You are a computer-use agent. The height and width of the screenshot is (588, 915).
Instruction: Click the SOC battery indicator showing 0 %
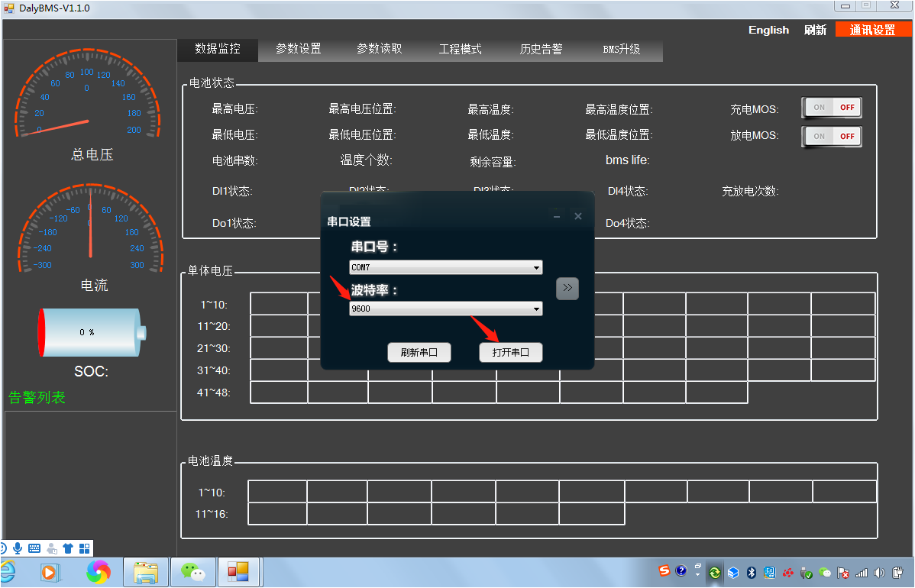(x=92, y=332)
